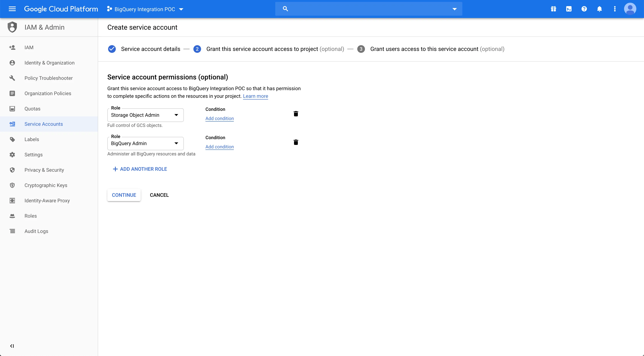
Task: Jump to step 3 Grant users access
Action: (431, 49)
